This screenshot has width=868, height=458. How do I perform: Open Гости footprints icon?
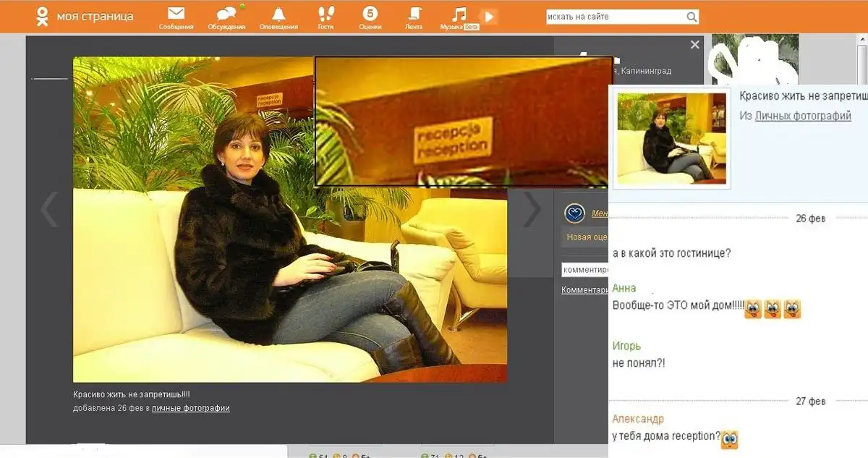[x=326, y=14]
